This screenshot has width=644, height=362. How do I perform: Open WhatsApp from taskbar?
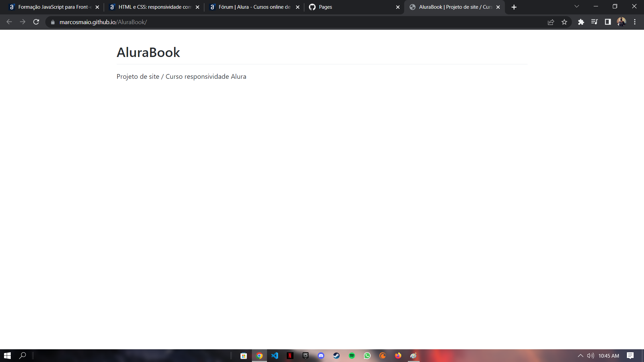pyautogui.click(x=367, y=356)
